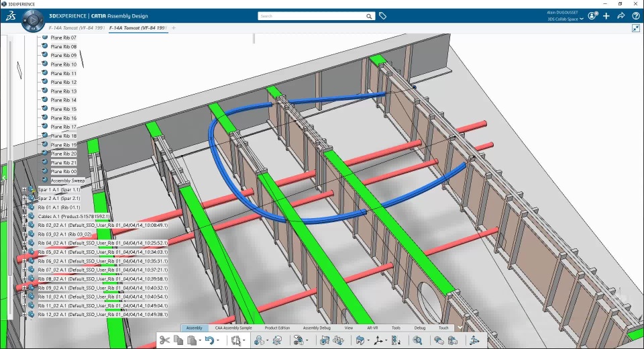Screen dimensions: 644x349
Task: Click the Update icon showing the cursor
Action: click(x=235, y=340)
